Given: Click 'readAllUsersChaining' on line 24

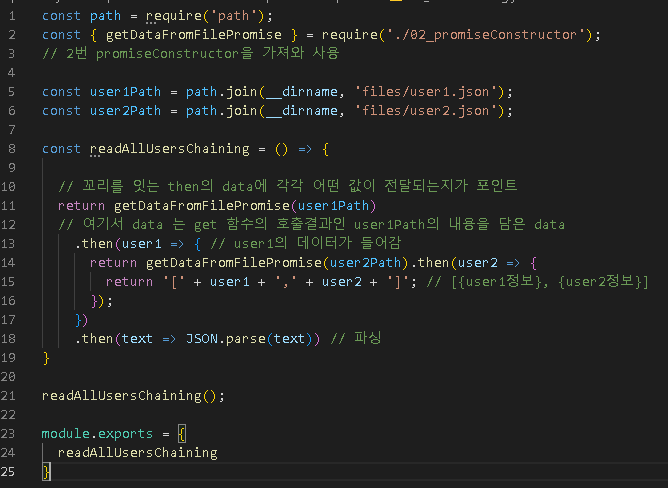Looking at the screenshot, I should [x=138, y=453].
